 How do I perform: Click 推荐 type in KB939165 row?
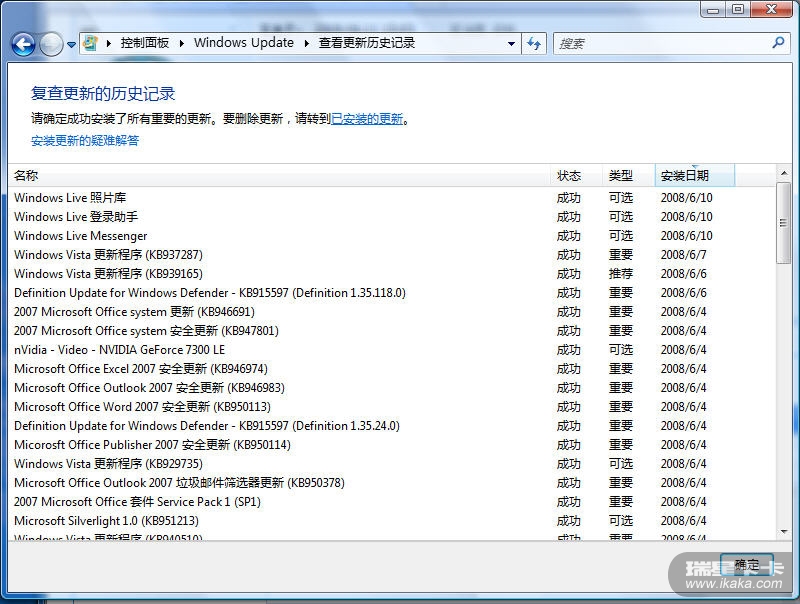pos(621,274)
